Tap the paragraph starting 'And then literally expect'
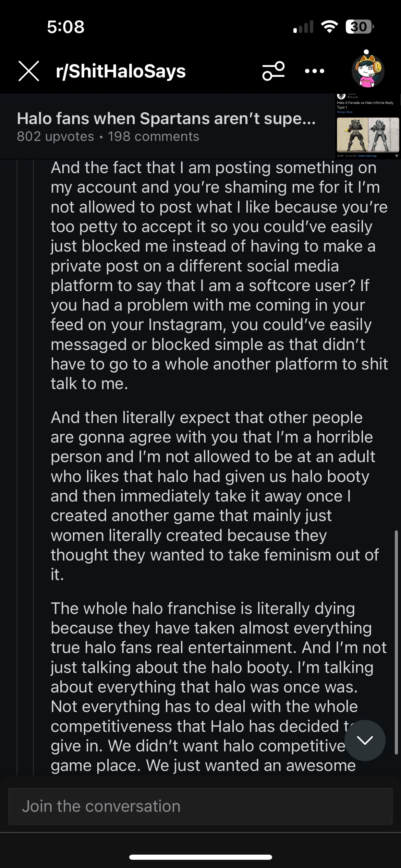Viewport: 401px width, 868px height. click(212, 496)
